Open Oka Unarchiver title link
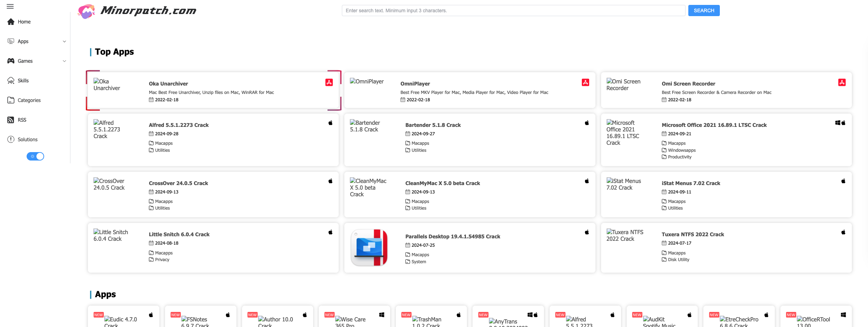Image resolution: width=868 pixels, height=327 pixels. (x=168, y=84)
